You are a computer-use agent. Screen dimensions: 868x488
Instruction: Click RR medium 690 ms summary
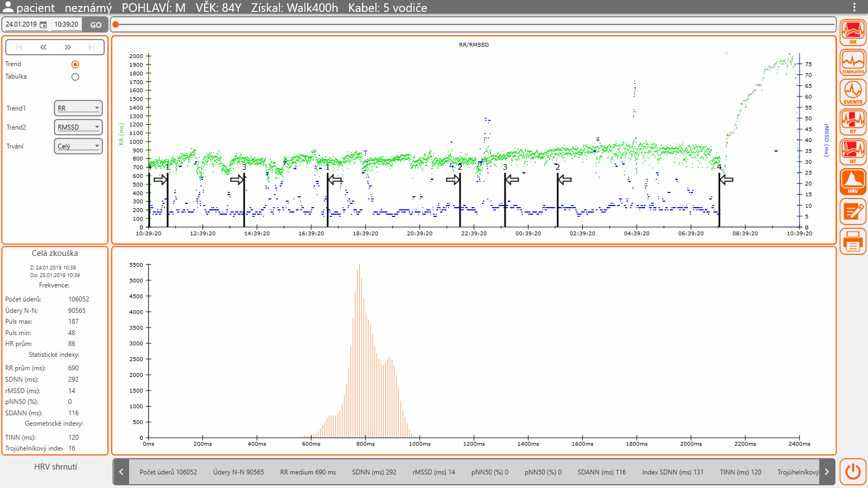(308, 472)
